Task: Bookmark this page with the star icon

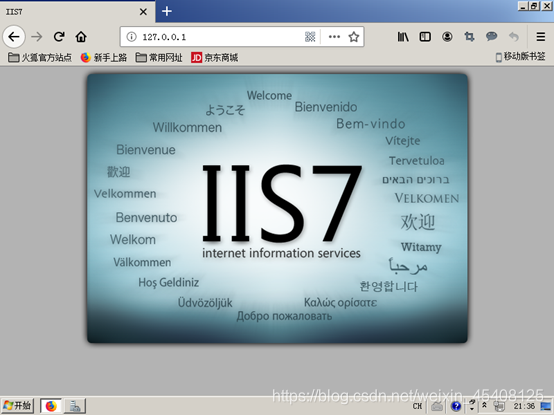Action: click(x=354, y=37)
